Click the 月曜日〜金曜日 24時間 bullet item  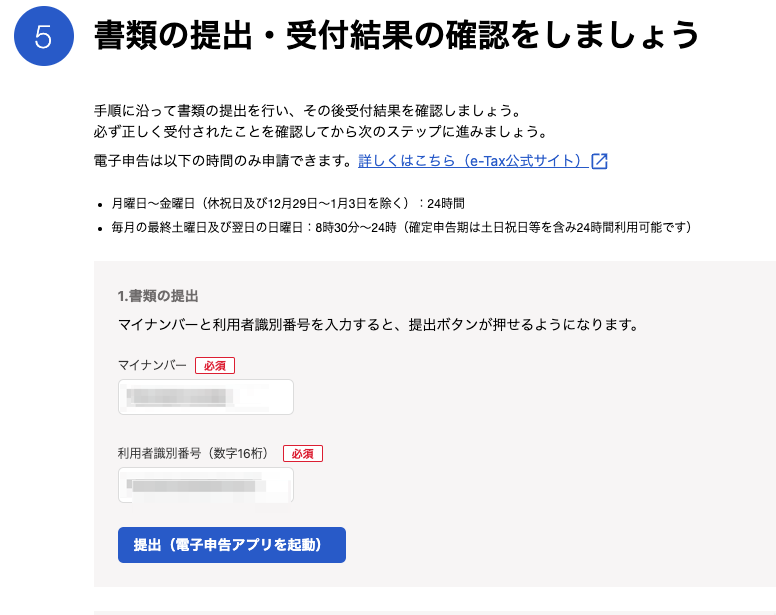pyautogui.click(x=288, y=203)
